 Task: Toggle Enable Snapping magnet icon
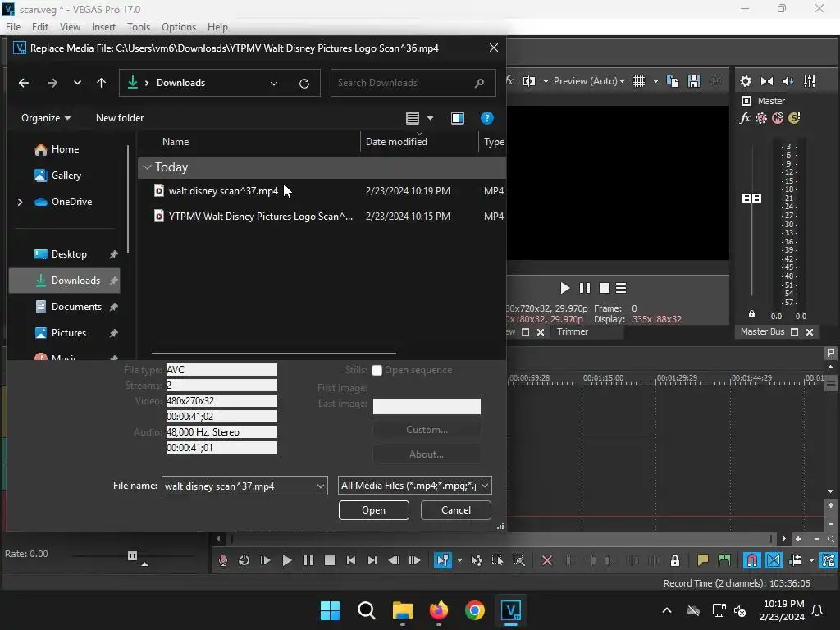(752, 560)
